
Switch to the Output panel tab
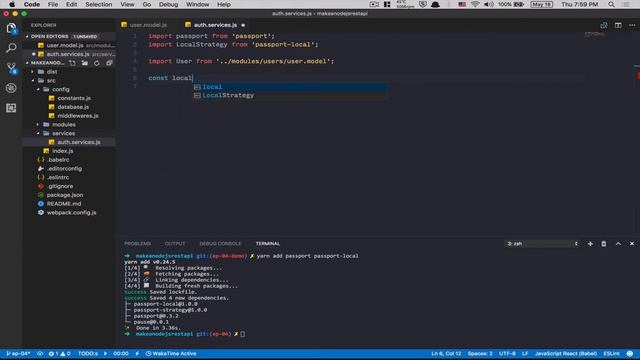(x=175, y=244)
